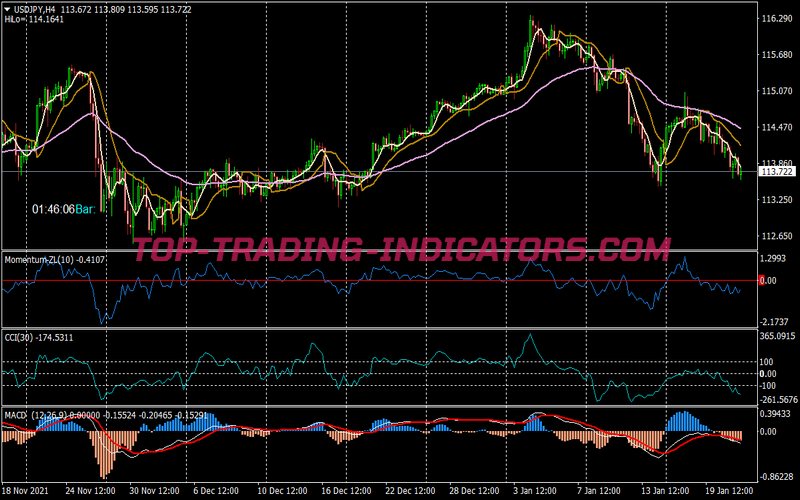This screenshot has height=500, width=800.
Task: Click the CCI(30) -174.5311 indicator label
Action: pyautogui.click(x=39, y=338)
